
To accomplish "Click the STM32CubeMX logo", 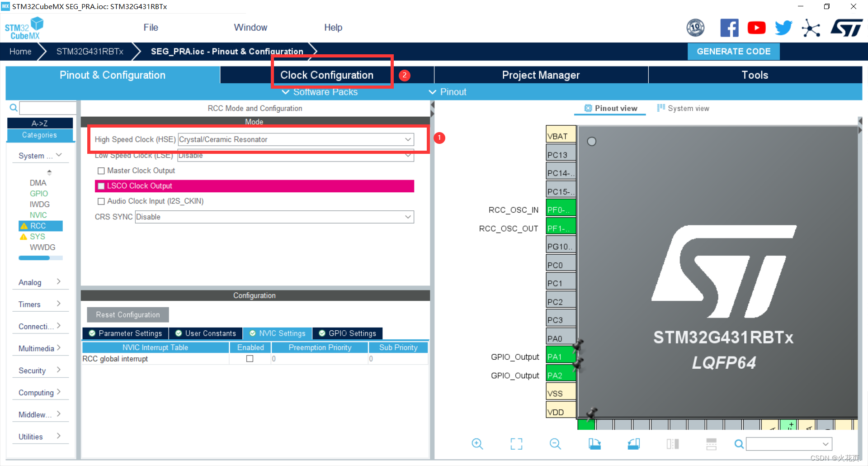I will click(x=24, y=29).
